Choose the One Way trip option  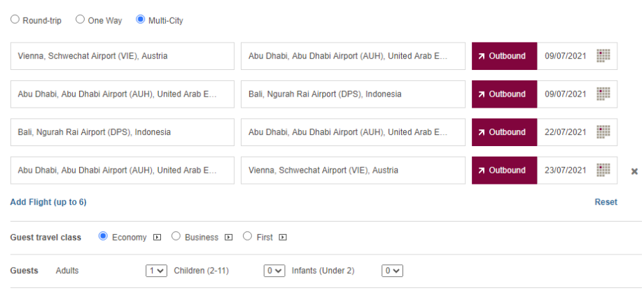pos(80,20)
